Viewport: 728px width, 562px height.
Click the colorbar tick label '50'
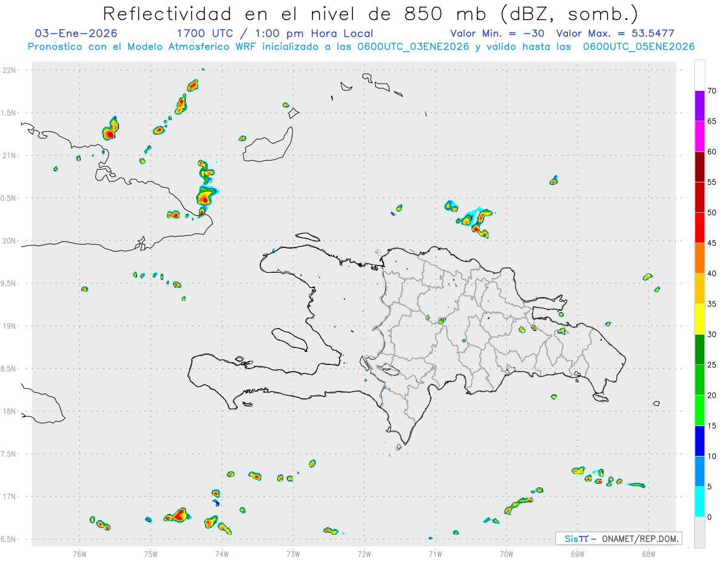pos(712,213)
